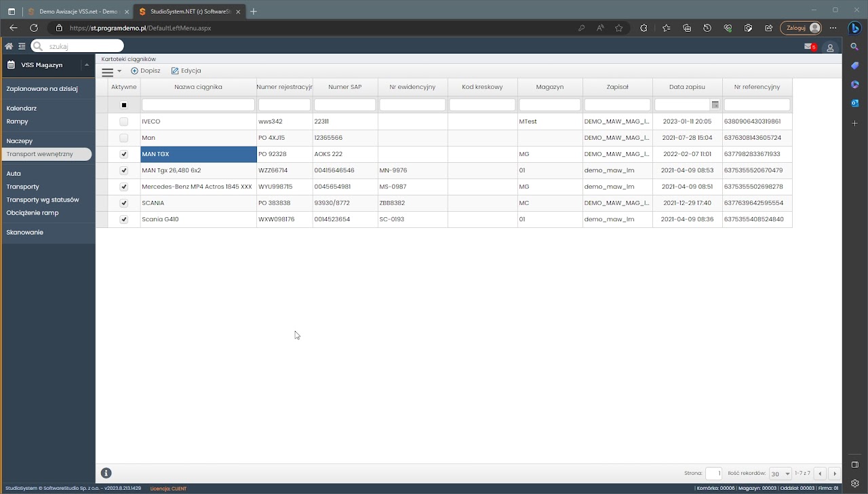Open the mail notifications icon
The height and width of the screenshot is (494, 868).
[809, 47]
